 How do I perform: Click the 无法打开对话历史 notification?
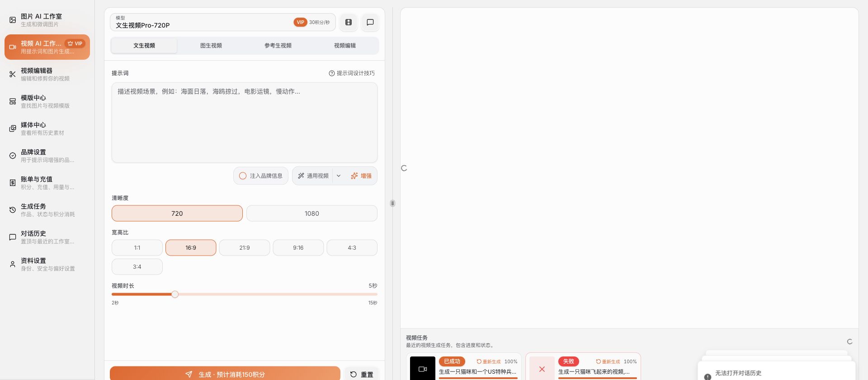point(776,371)
